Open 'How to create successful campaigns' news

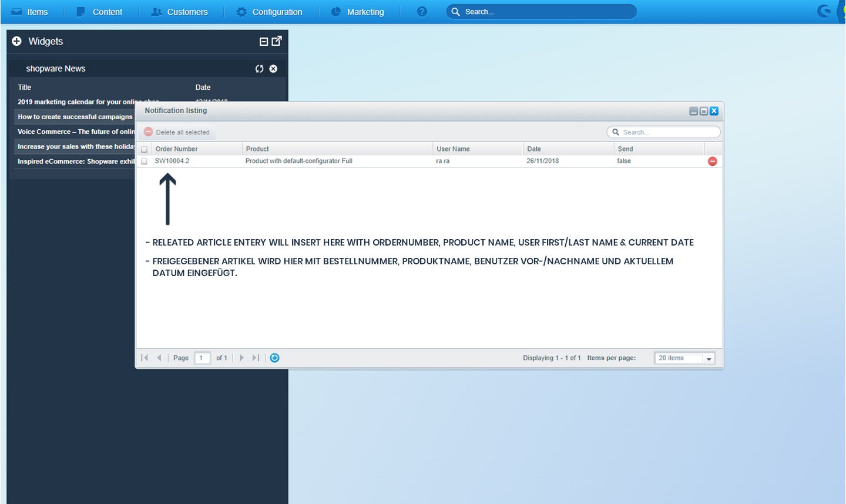[x=75, y=117]
